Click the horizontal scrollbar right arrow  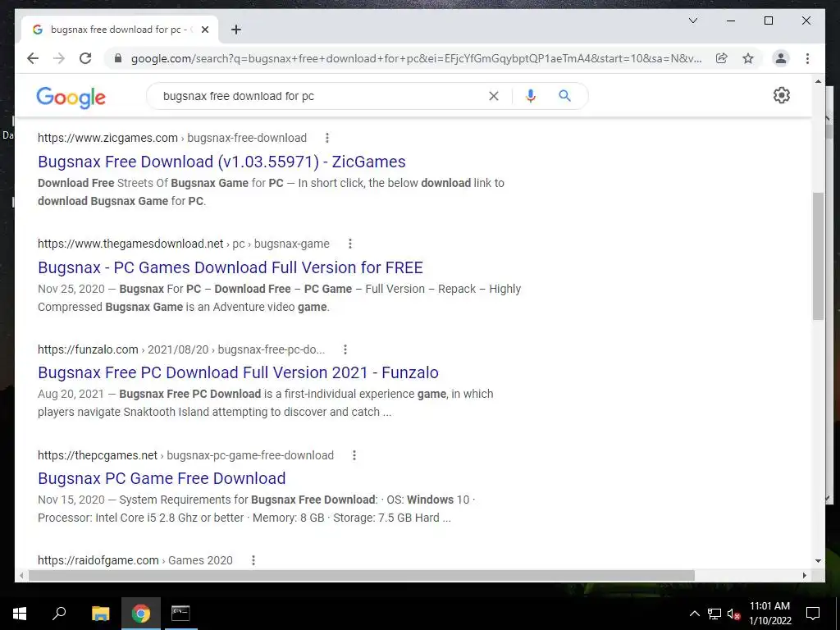click(804, 575)
